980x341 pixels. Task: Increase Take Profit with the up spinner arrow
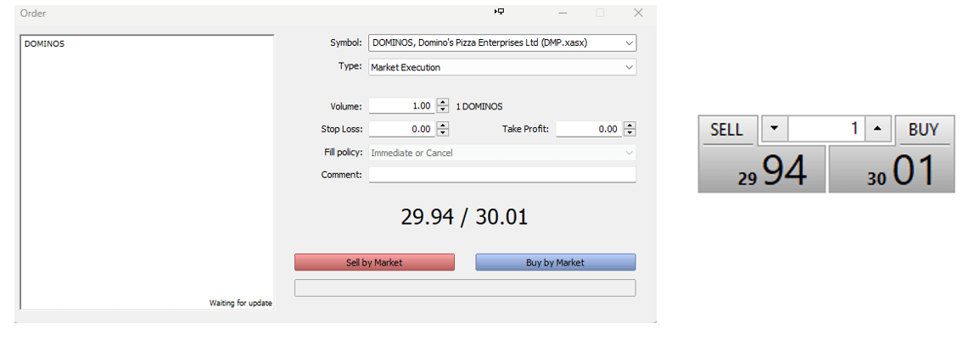pos(629,126)
